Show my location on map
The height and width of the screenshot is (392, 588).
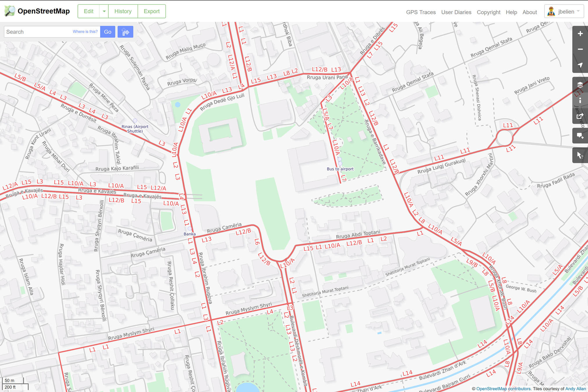pos(580,65)
